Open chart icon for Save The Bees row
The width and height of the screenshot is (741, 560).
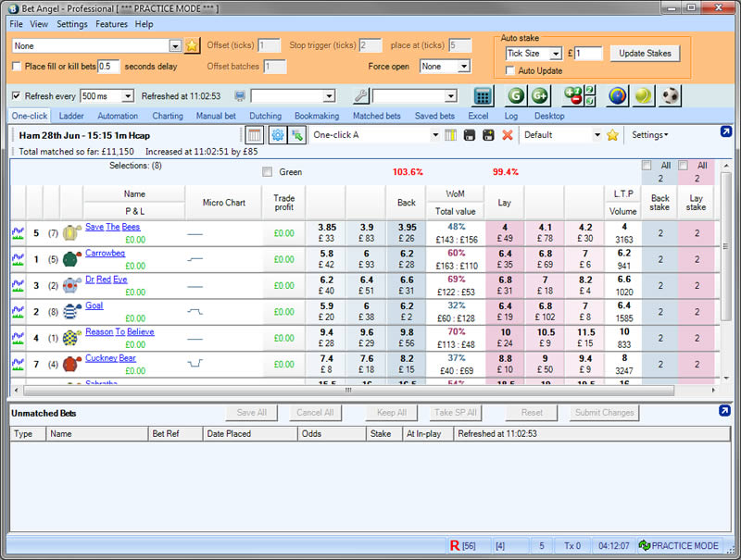(x=18, y=233)
